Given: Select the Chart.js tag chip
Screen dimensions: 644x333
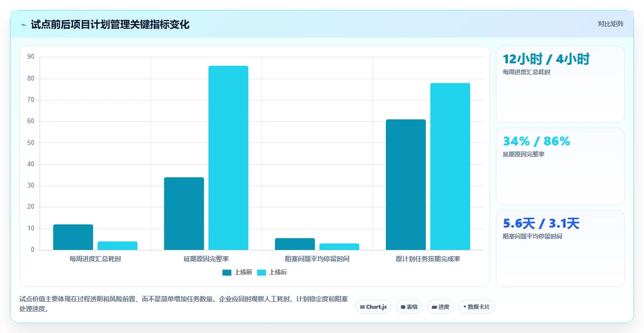Looking at the screenshot, I should tap(373, 307).
